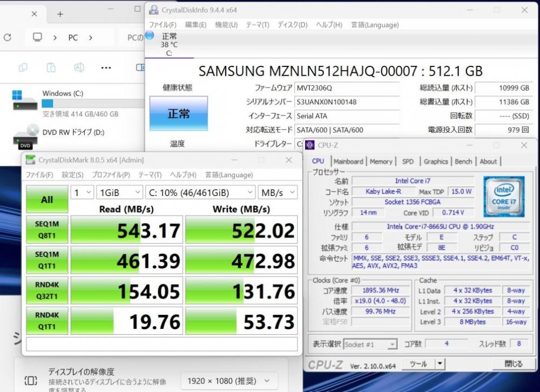Open ファイル(F) menu in CrystalDiskMark
Screen dimensions: 540x392
(39, 175)
